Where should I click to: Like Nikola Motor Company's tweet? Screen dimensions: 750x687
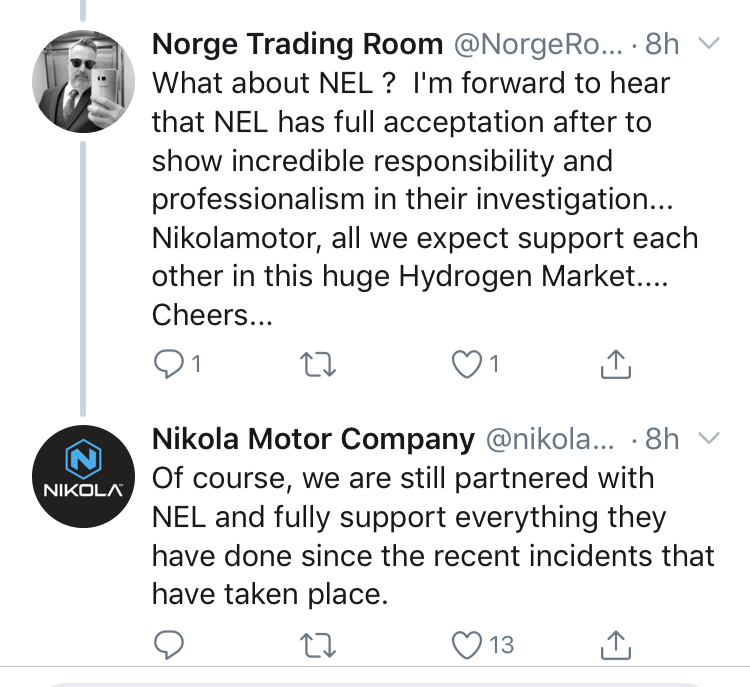[x=468, y=645]
